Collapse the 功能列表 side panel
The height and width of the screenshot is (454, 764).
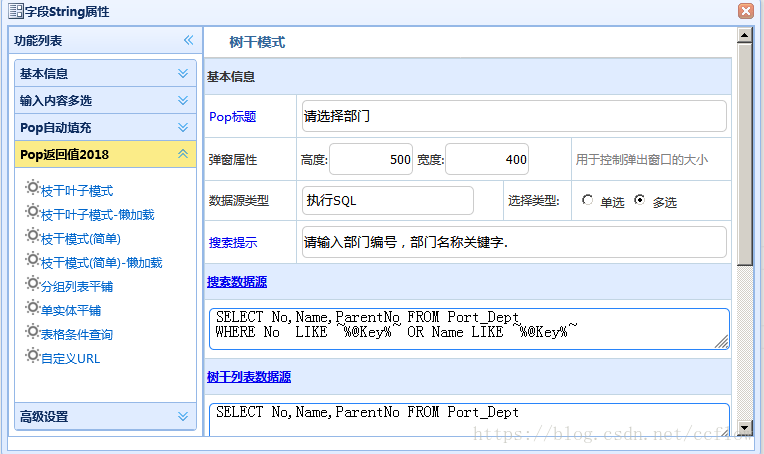click(x=189, y=40)
